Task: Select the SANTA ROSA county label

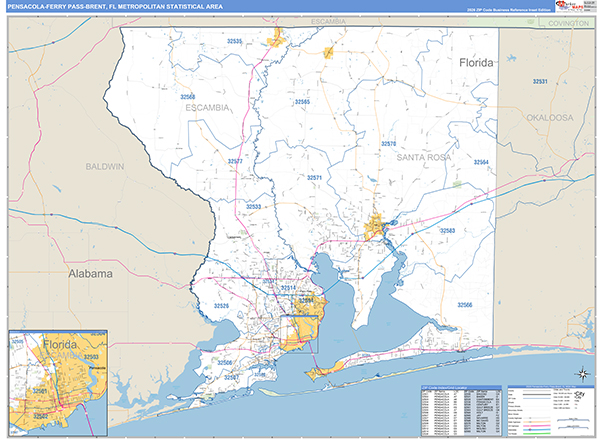Action: tap(425, 158)
